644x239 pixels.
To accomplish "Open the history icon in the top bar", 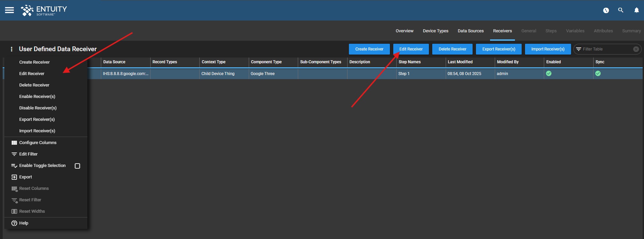I will 606,10.
